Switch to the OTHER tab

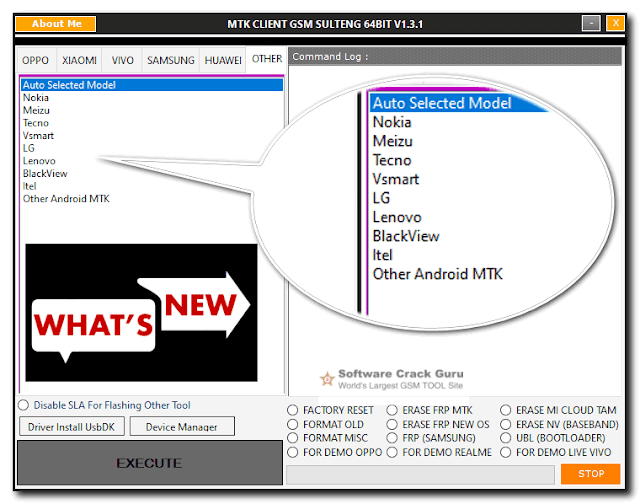[x=267, y=59]
